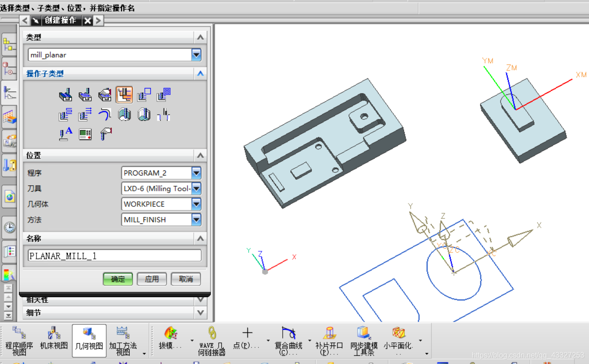The height and width of the screenshot is (364, 589).
Task: Open the LXD-6 Milling Tool dropdown
Action: click(196, 188)
